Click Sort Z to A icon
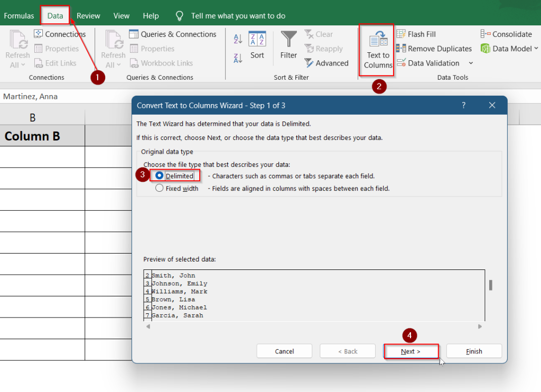This screenshot has width=541, height=392. tap(238, 57)
